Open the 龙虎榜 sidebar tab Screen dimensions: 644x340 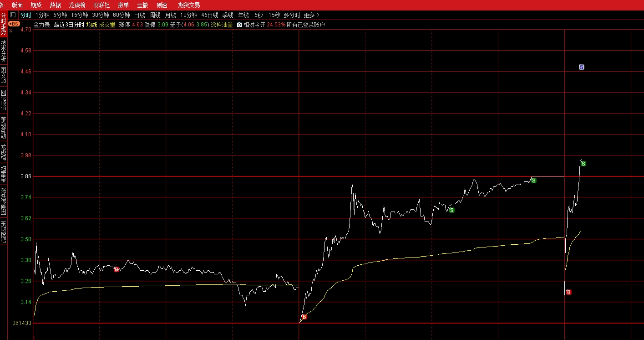click(x=4, y=152)
